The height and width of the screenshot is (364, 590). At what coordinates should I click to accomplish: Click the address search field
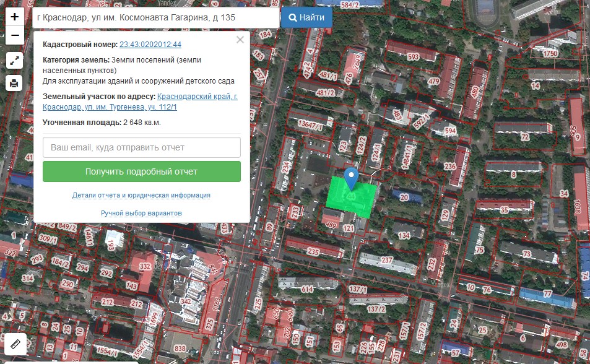point(155,17)
